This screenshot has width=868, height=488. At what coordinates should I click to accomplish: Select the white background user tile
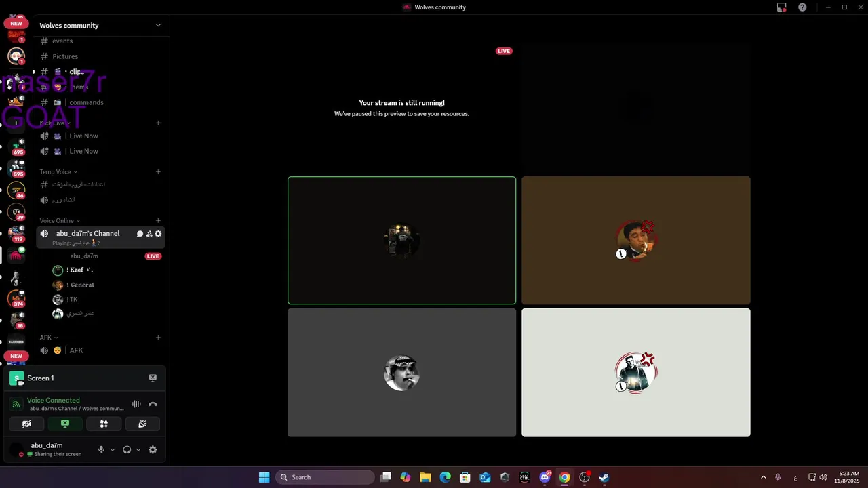[x=636, y=373]
